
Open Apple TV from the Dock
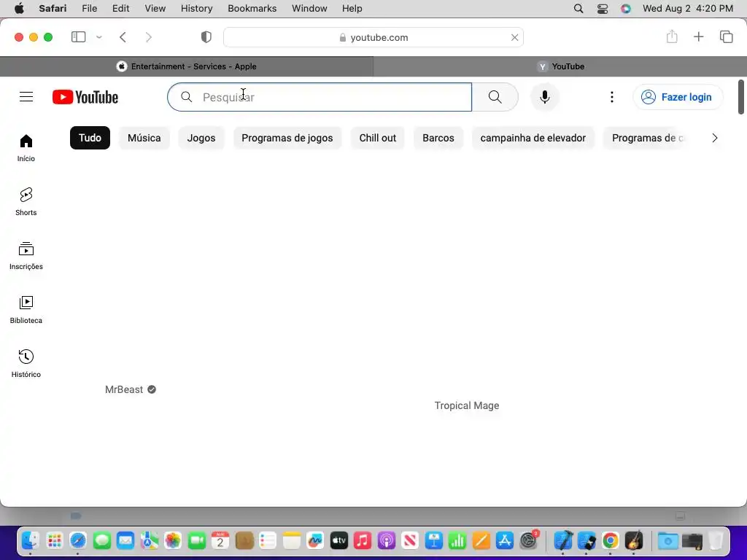pyautogui.click(x=338, y=541)
